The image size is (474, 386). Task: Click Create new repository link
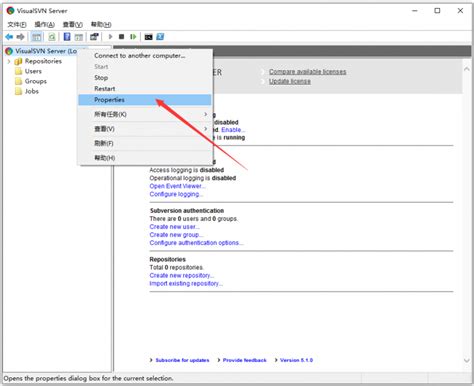pyautogui.click(x=182, y=275)
